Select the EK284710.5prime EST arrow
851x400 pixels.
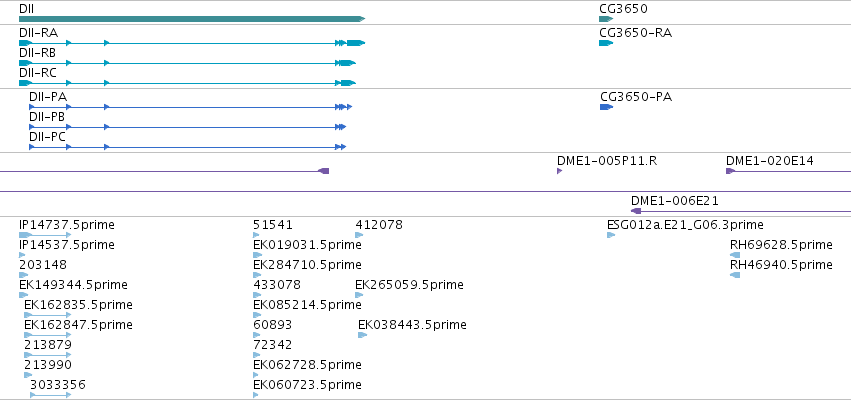click(256, 275)
